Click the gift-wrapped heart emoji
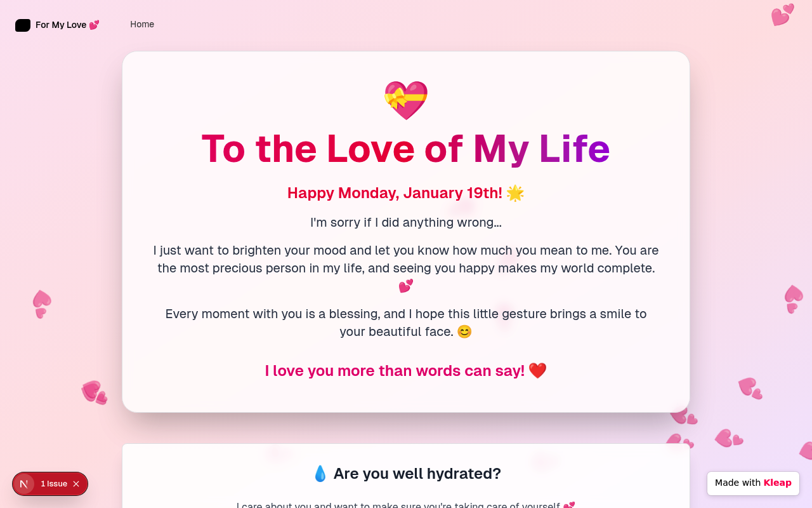Viewport: 812px width, 508px height. (x=406, y=100)
